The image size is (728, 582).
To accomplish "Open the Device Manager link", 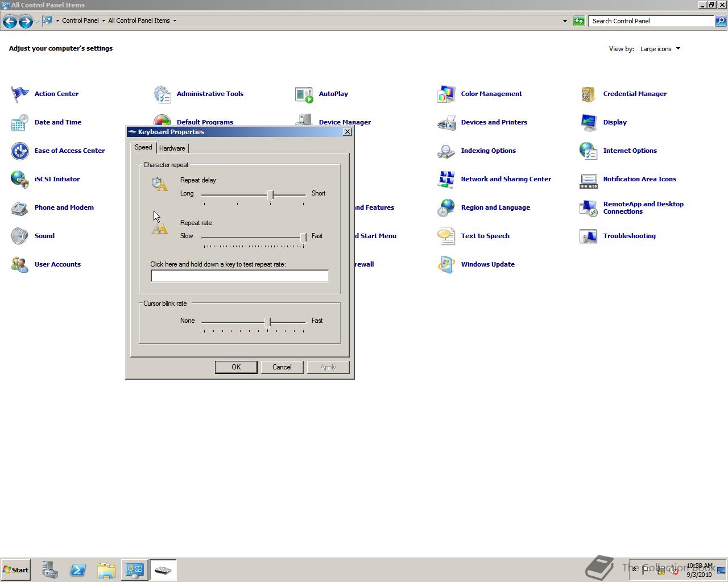I will pyautogui.click(x=345, y=122).
